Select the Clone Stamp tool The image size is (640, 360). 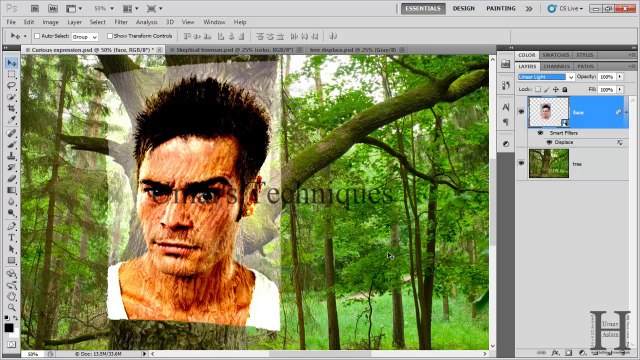coord(11,156)
